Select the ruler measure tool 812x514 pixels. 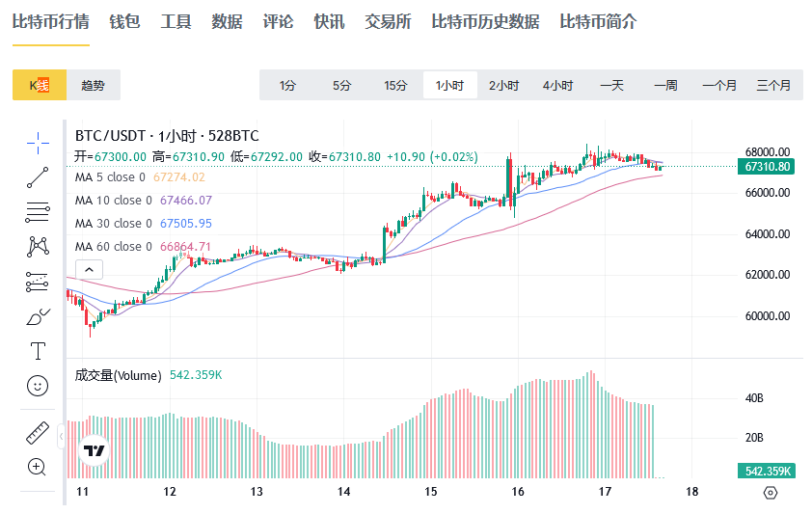click(38, 432)
